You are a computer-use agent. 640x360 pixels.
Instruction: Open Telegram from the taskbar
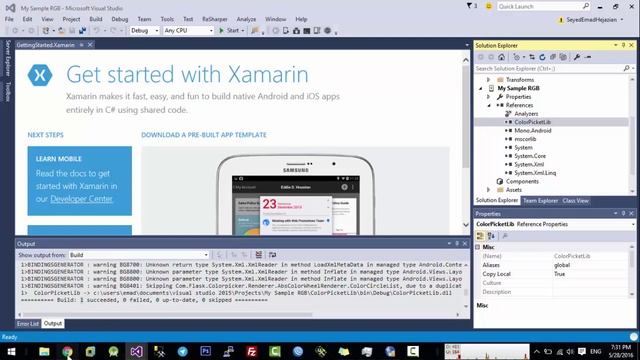182,351
